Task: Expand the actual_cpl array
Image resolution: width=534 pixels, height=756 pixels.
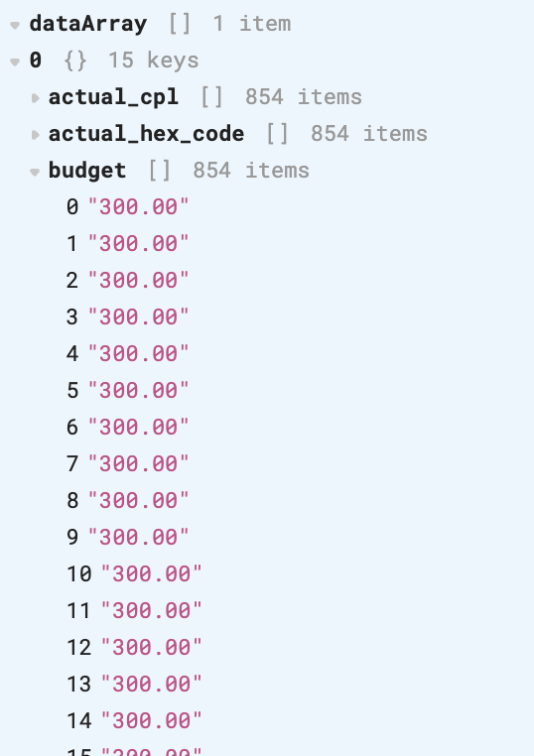Action: [35, 98]
